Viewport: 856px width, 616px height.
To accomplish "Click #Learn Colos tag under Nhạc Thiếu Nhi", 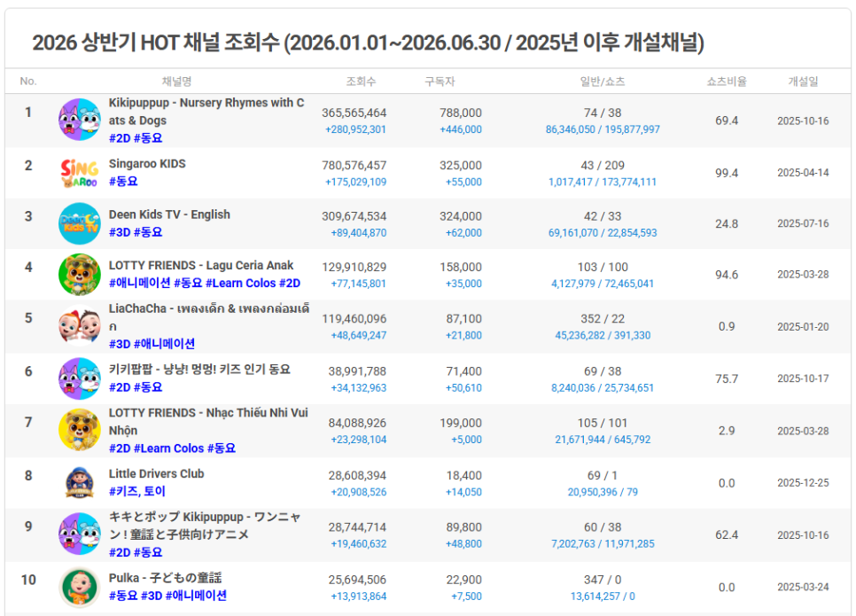I will (x=168, y=448).
